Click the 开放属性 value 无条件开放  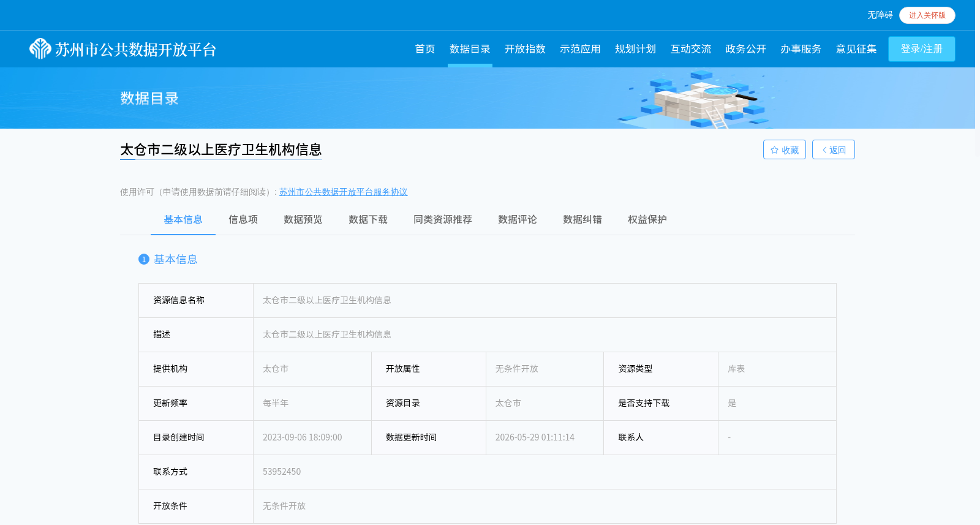[x=517, y=369]
